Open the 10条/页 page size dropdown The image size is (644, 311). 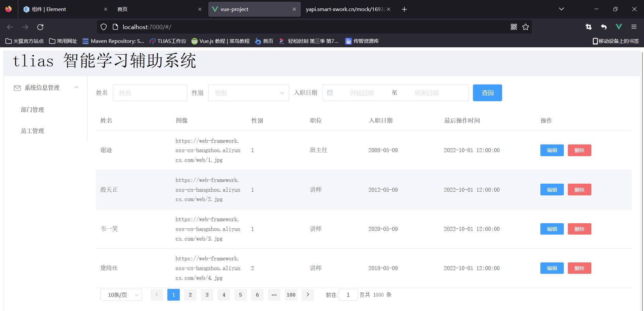121,295
